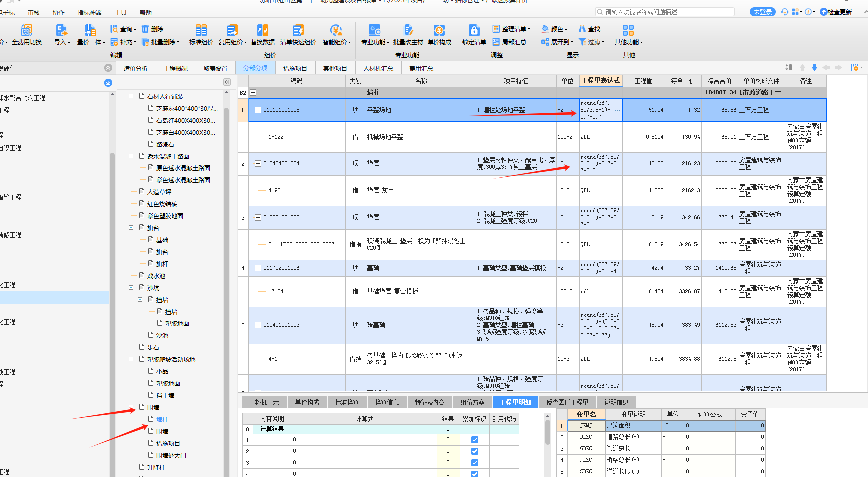Screen dimensions: 868x477
Task: Toggle the 累加标识 checkbox in row 2
Action: [x=475, y=451]
